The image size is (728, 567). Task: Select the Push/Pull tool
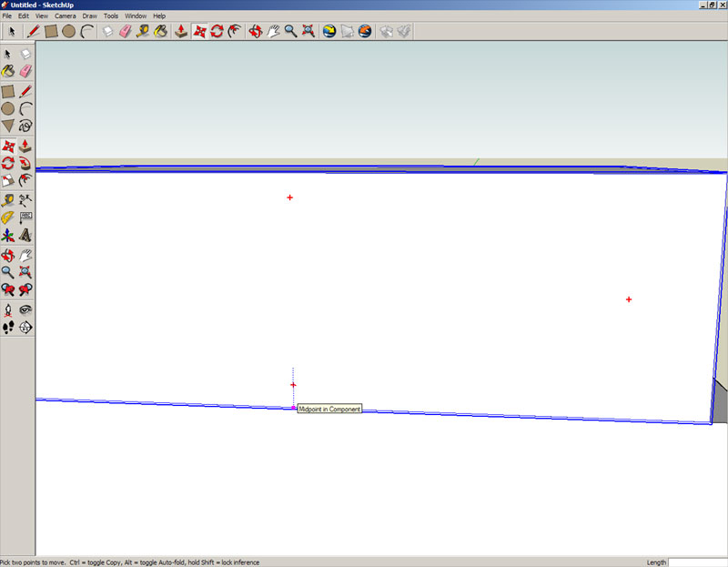pyautogui.click(x=181, y=30)
